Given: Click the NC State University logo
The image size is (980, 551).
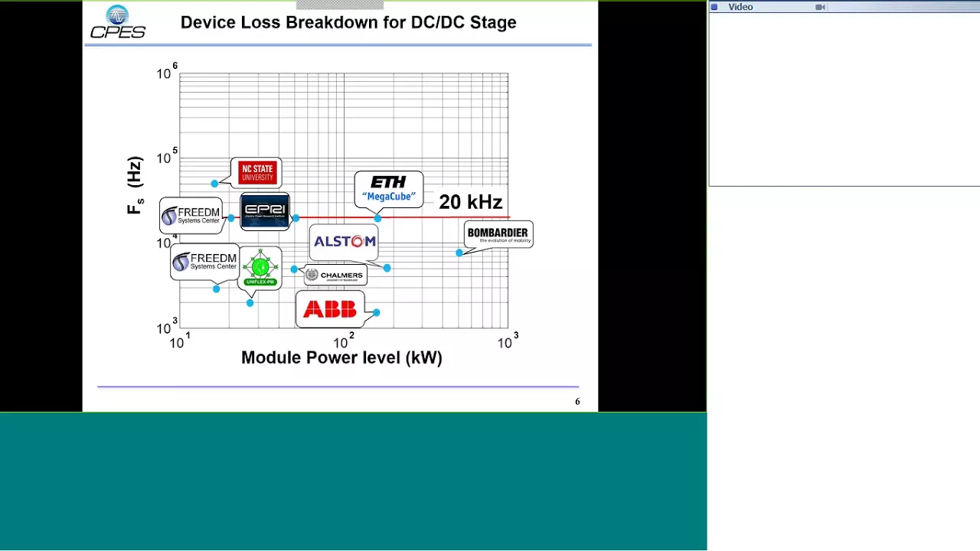Looking at the screenshot, I should click(x=256, y=173).
